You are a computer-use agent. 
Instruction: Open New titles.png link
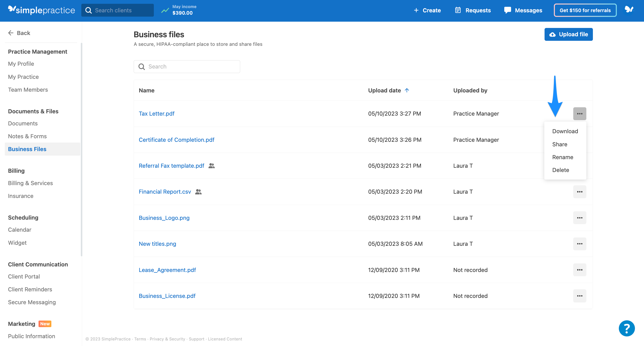pos(157,244)
